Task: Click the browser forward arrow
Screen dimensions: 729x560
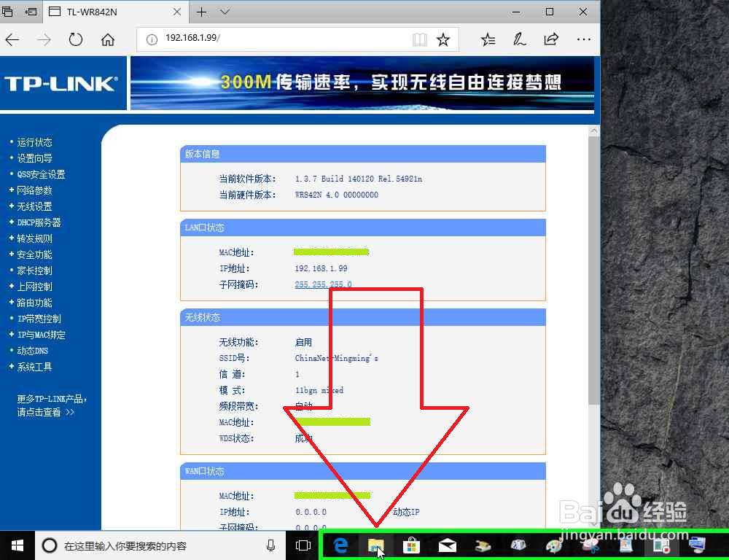Action: point(44,40)
